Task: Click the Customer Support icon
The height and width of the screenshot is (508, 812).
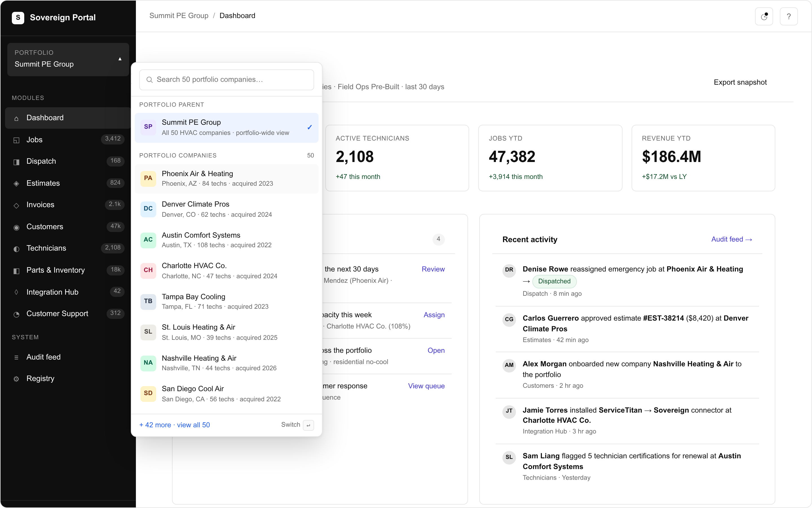Action: (16, 314)
